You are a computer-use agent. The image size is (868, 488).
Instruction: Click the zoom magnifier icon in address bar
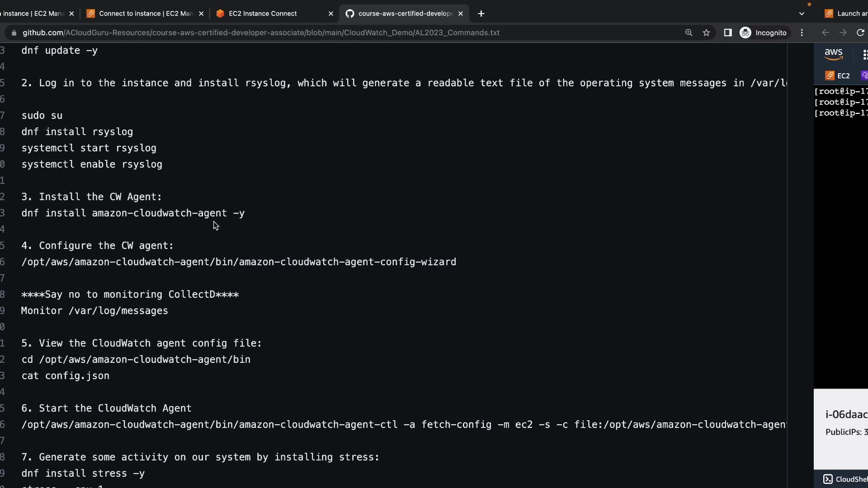[x=689, y=33]
